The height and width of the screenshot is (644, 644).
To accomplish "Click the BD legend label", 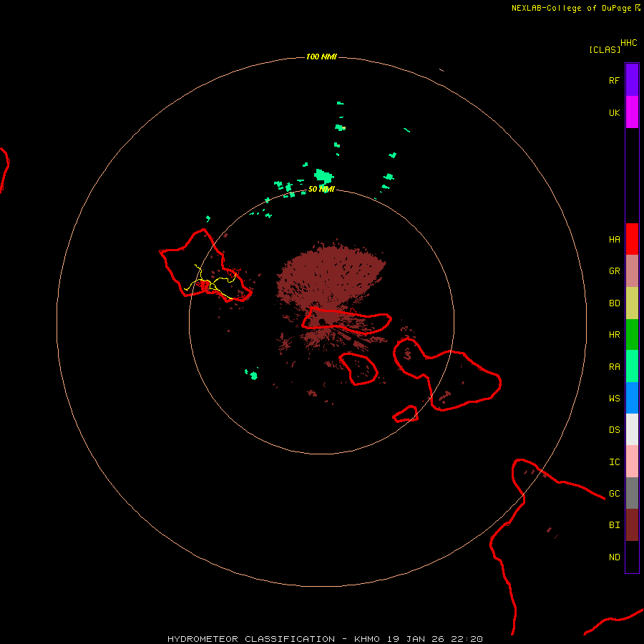I will [x=614, y=303].
